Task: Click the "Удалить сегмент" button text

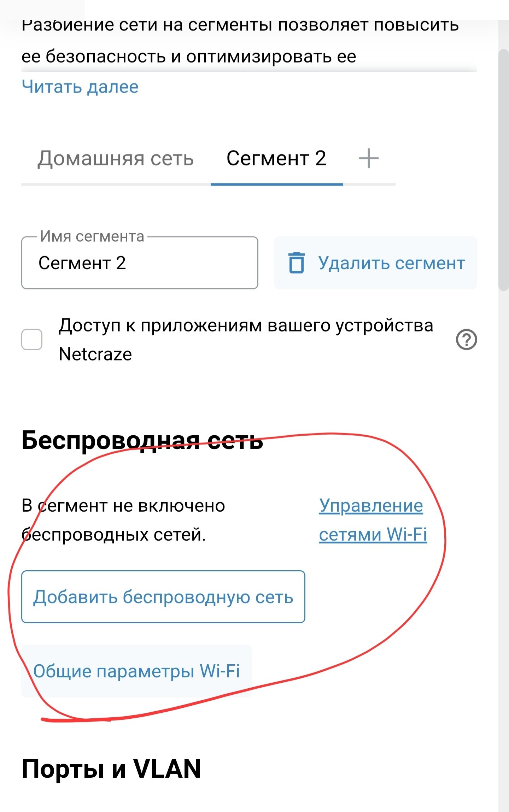Action: click(392, 263)
